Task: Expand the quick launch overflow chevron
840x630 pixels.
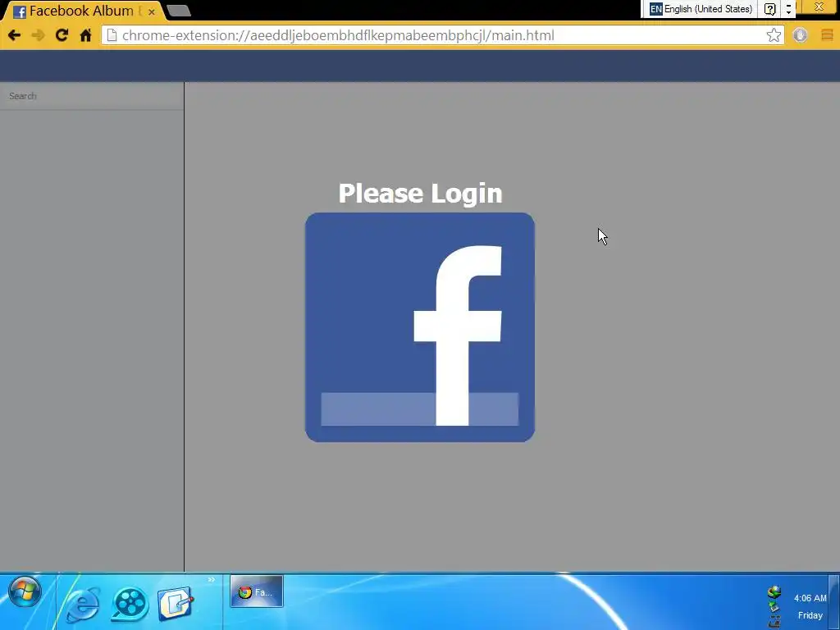Action: pyautogui.click(x=211, y=580)
